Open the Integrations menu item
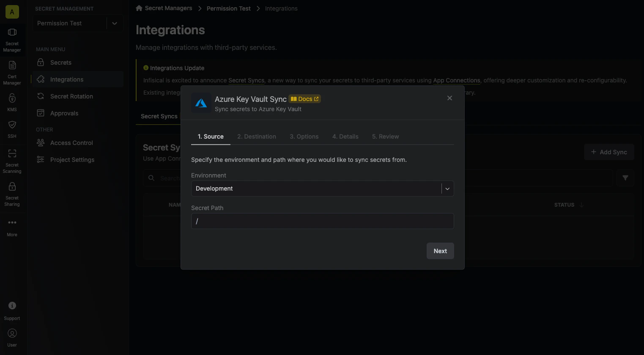Image resolution: width=644 pixels, height=355 pixels. (78, 79)
